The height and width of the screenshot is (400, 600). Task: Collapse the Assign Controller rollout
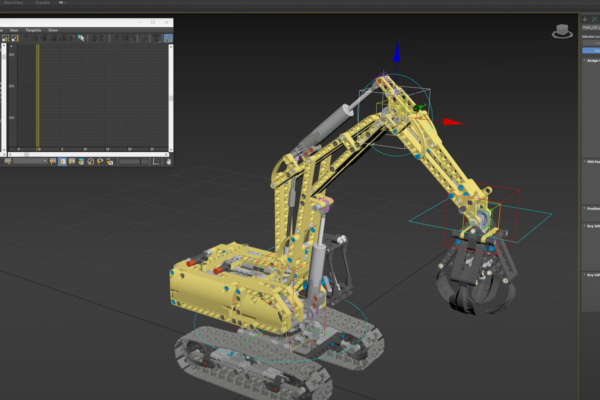(592, 60)
